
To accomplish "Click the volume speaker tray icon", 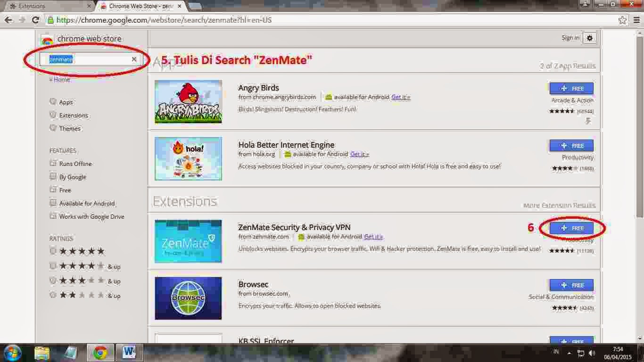I will click(x=592, y=353).
